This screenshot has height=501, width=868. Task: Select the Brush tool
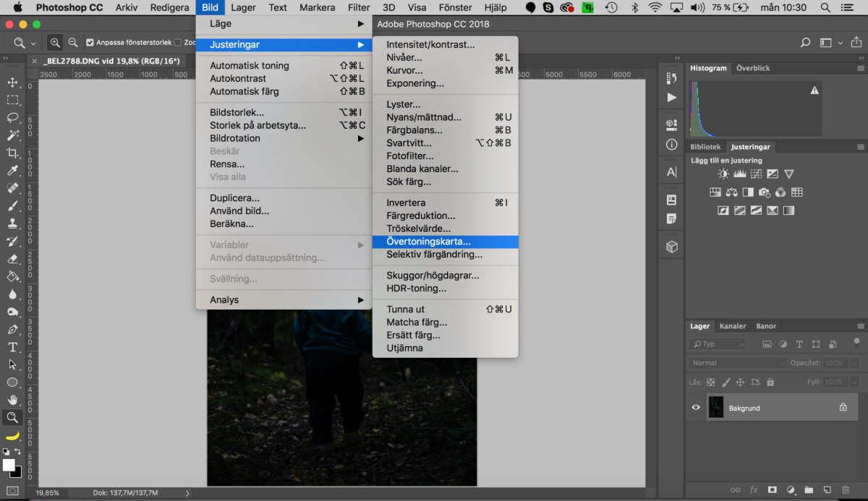[x=13, y=205]
